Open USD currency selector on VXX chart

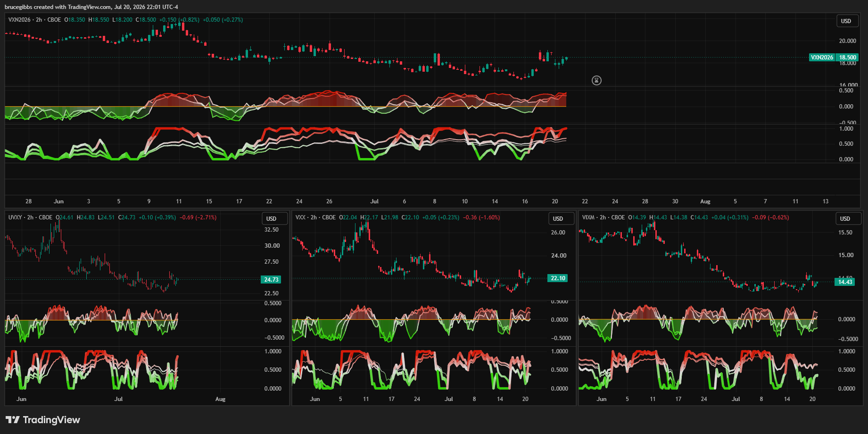[558, 219]
